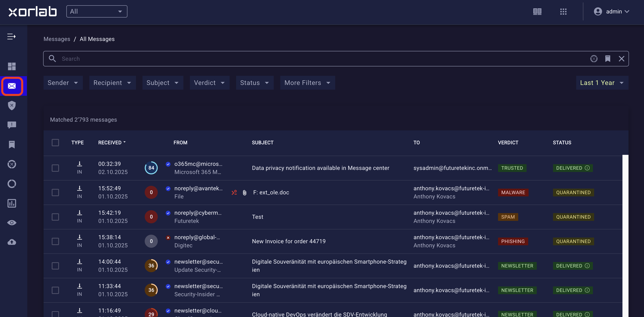Click the search magnifier icon
The height and width of the screenshot is (317, 644).
click(52, 58)
